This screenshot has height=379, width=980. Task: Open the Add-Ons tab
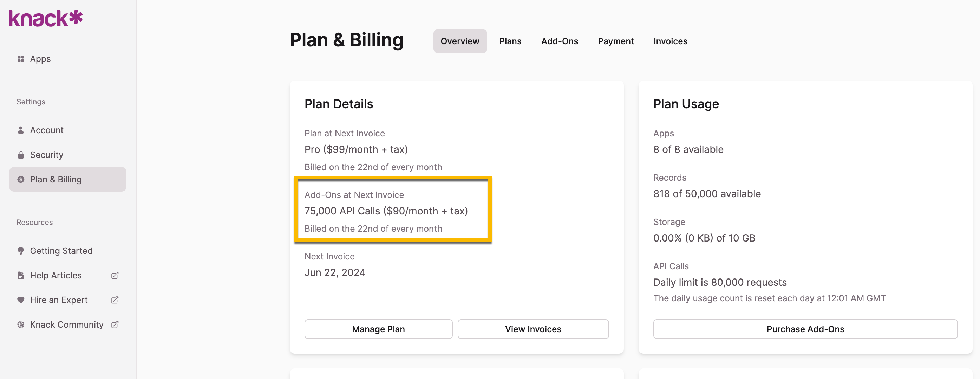tap(560, 41)
